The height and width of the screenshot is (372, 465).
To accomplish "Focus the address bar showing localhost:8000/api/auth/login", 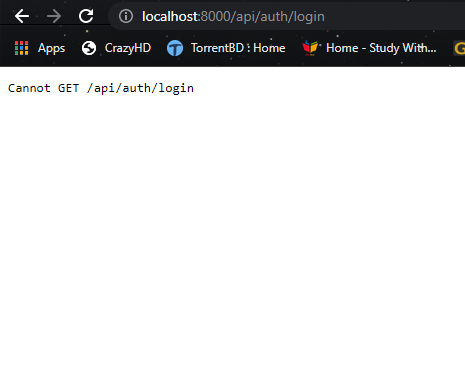I will click(x=287, y=16).
